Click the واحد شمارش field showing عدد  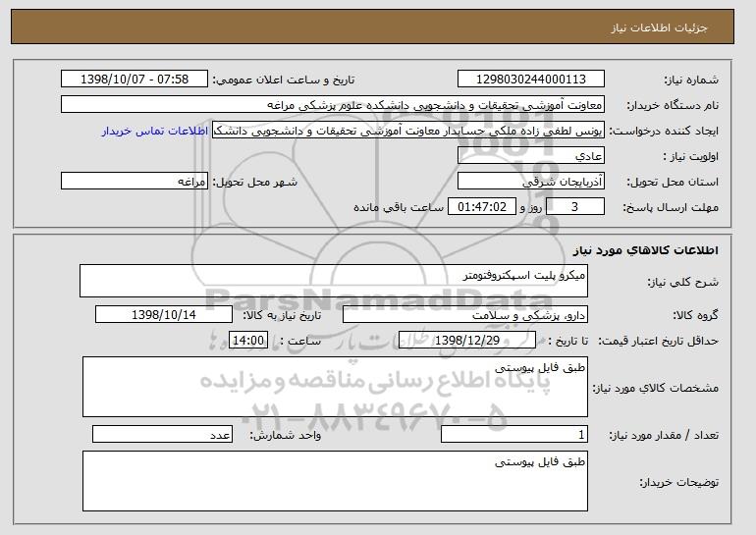pos(162,434)
